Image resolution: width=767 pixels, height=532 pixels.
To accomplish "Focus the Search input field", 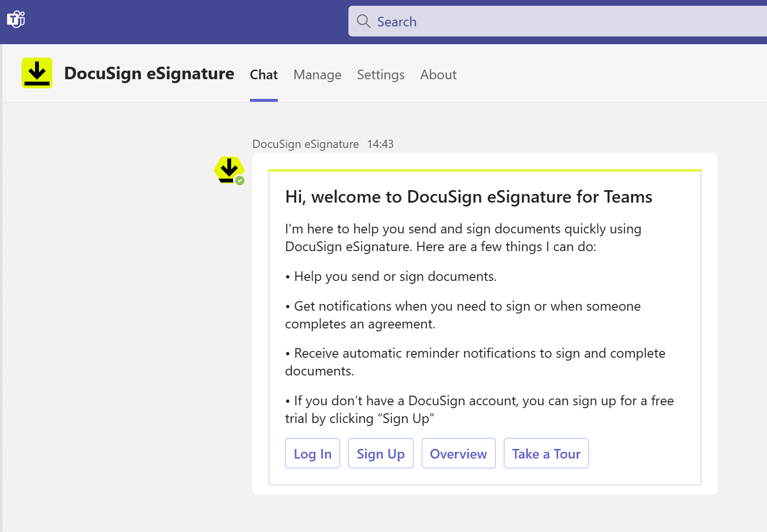I will coord(557,21).
